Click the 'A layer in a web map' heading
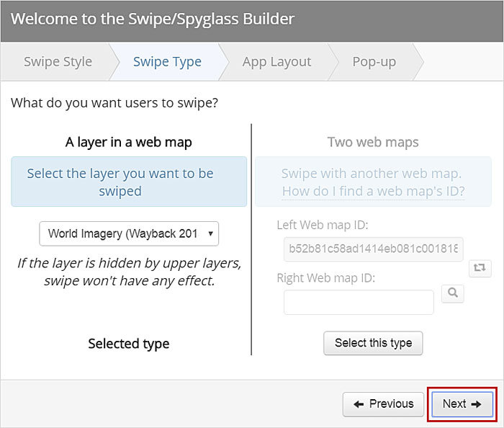This screenshot has height=428, width=504. click(129, 142)
